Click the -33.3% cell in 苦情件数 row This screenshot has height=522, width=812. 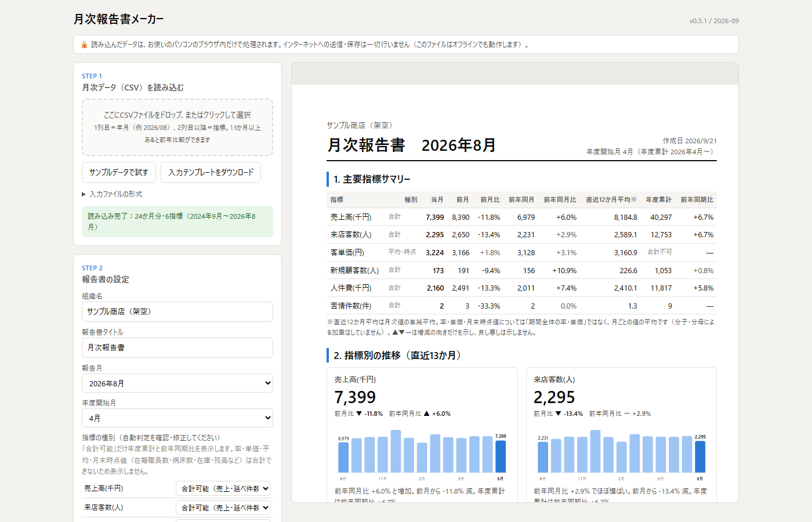click(x=489, y=306)
